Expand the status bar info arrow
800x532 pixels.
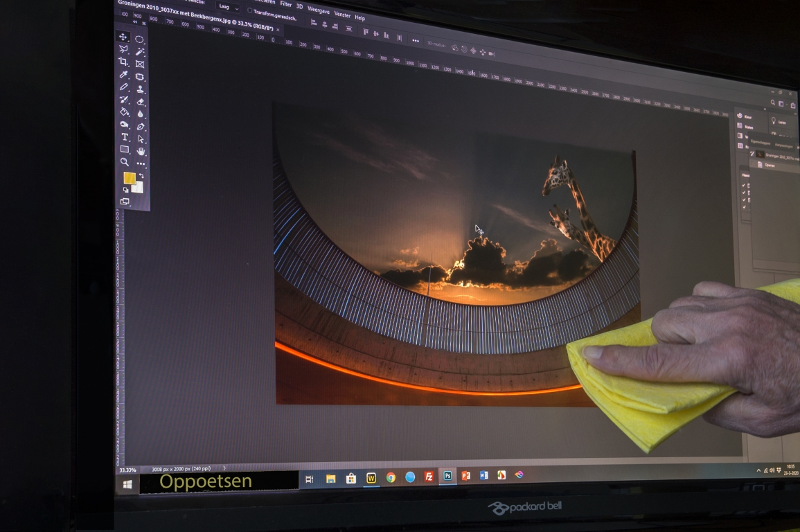click(x=224, y=468)
